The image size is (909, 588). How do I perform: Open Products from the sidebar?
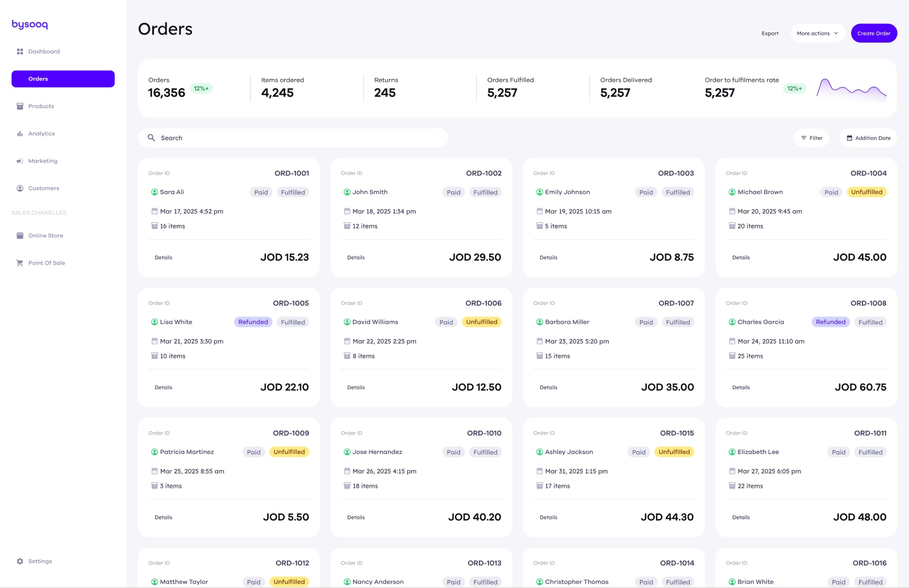[x=63, y=106]
